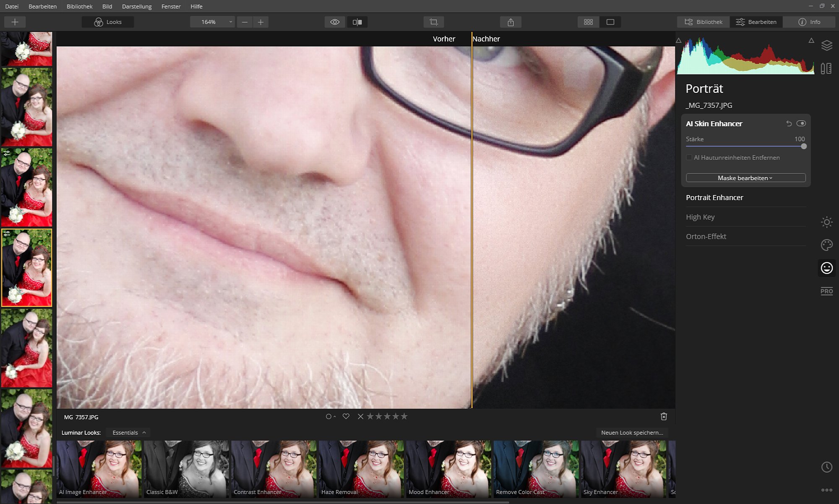Open the Fenster menu
The image size is (839, 504).
(171, 6)
